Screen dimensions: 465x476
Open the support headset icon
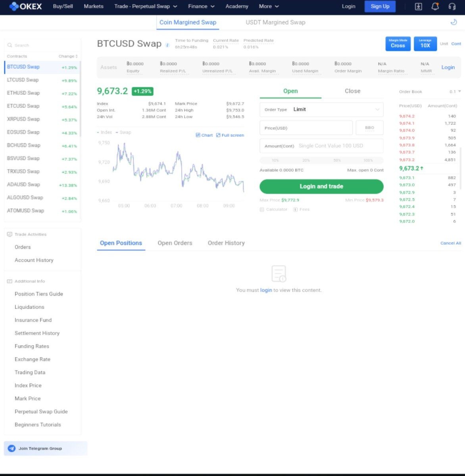tap(452, 6)
